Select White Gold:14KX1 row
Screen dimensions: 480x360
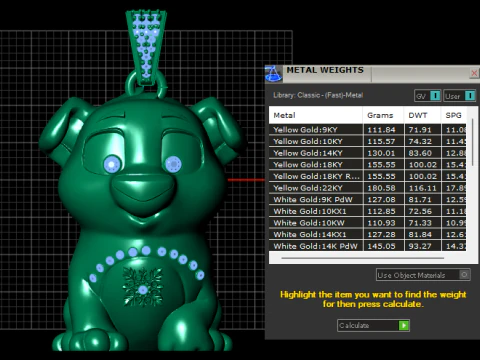(x=368, y=235)
